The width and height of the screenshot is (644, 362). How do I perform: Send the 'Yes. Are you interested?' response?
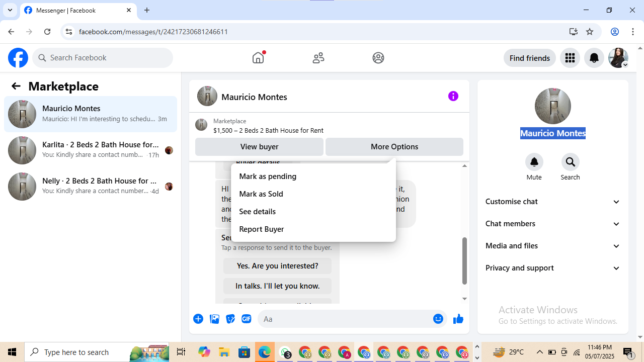coord(277,266)
